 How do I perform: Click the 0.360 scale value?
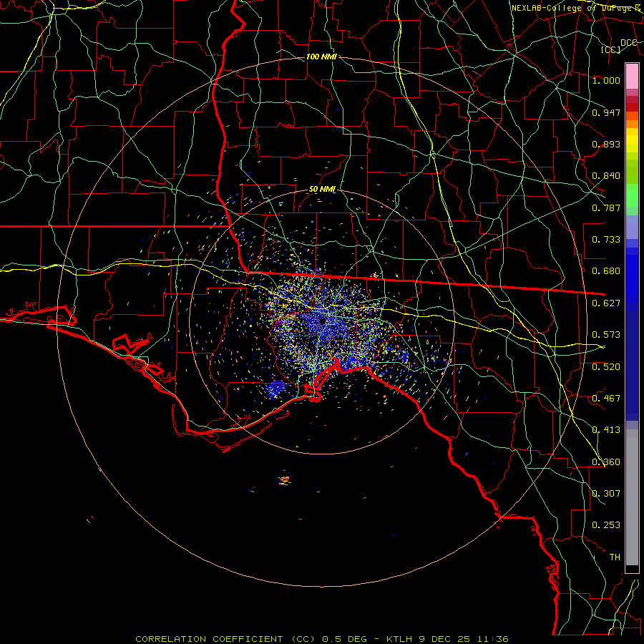606,462
